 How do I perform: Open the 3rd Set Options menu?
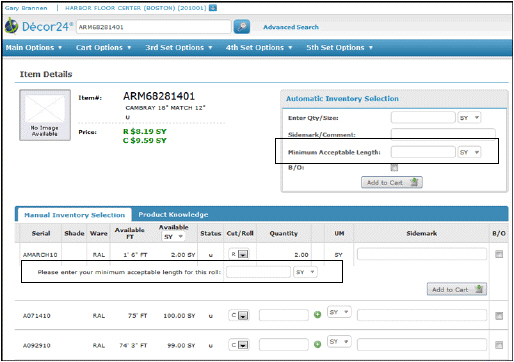179,48
